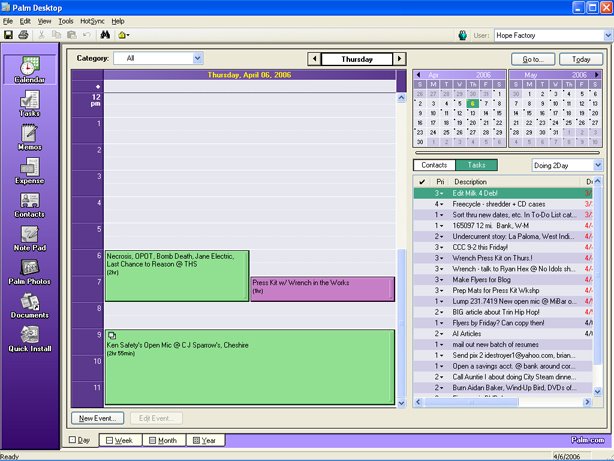Viewport: 614px width, 461px height.
Task: Open the HotSync menu
Action: tap(92, 21)
